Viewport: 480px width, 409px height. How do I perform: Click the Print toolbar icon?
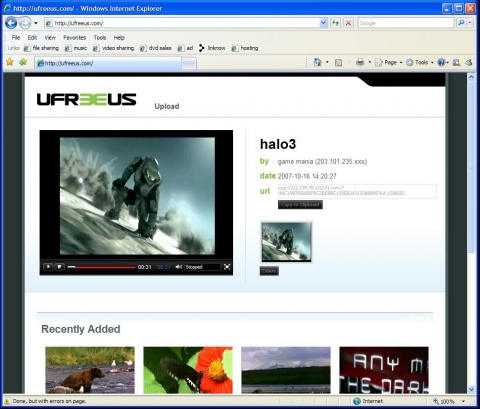(x=360, y=62)
